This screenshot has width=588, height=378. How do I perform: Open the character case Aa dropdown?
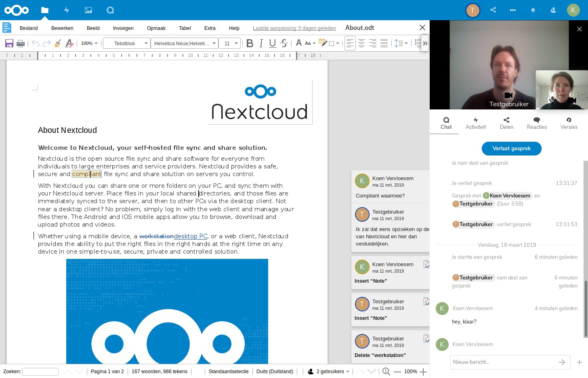[310, 43]
